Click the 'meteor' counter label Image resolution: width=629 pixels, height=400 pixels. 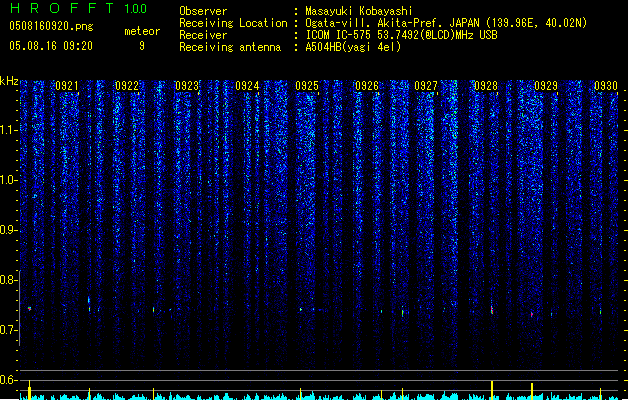pos(142,31)
